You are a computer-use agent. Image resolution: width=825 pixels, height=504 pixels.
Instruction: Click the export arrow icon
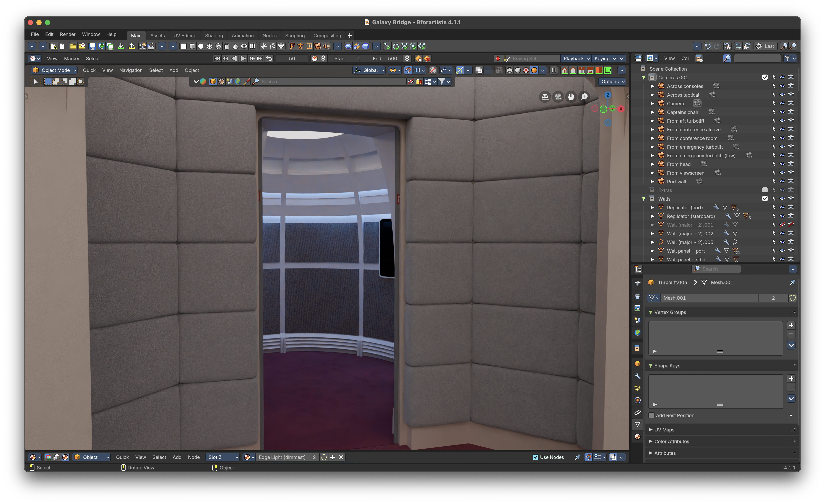click(132, 46)
